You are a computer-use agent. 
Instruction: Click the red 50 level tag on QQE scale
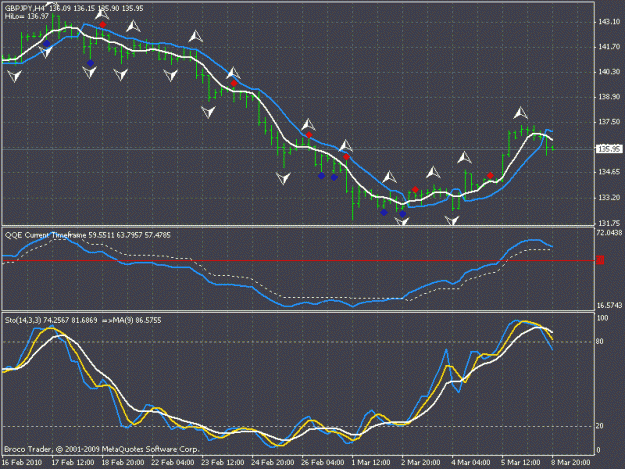point(600,261)
